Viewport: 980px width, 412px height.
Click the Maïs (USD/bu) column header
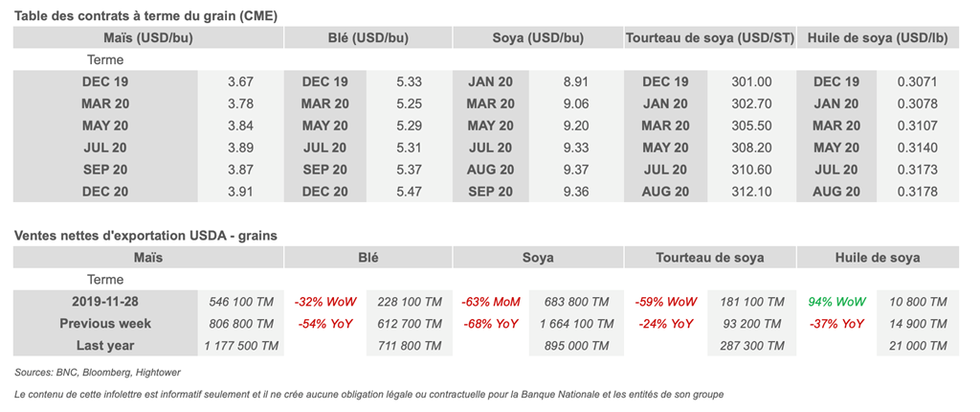pos(147,38)
